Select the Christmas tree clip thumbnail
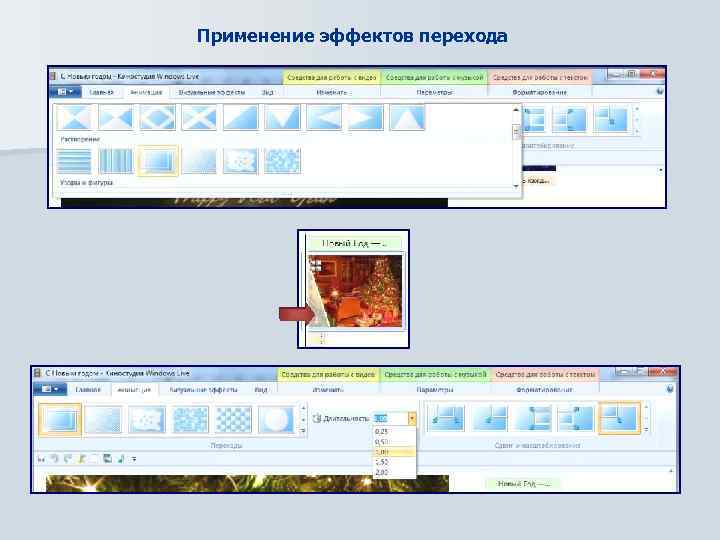720x540 pixels. click(x=355, y=290)
